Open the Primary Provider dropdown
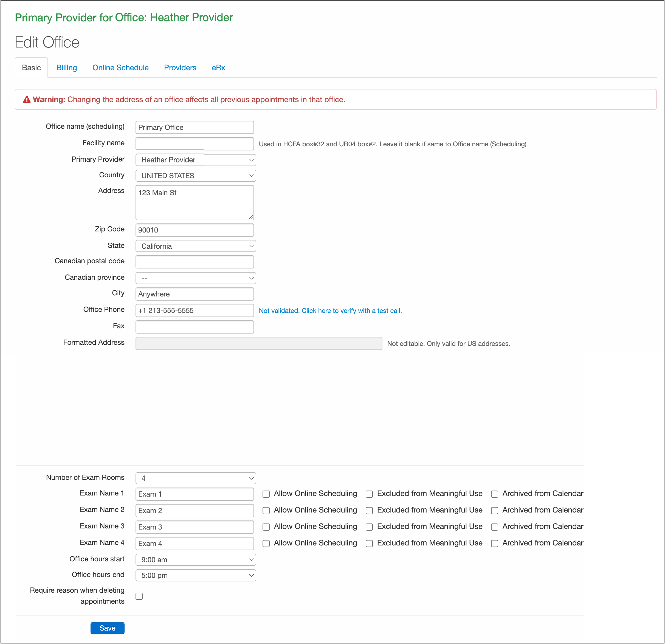Screen dimensions: 665x644 pyautogui.click(x=195, y=160)
